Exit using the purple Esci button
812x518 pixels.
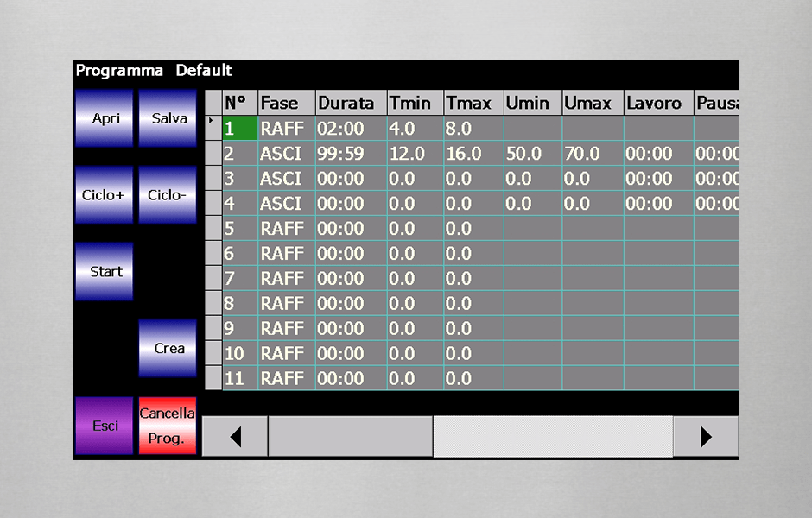pyautogui.click(x=104, y=426)
